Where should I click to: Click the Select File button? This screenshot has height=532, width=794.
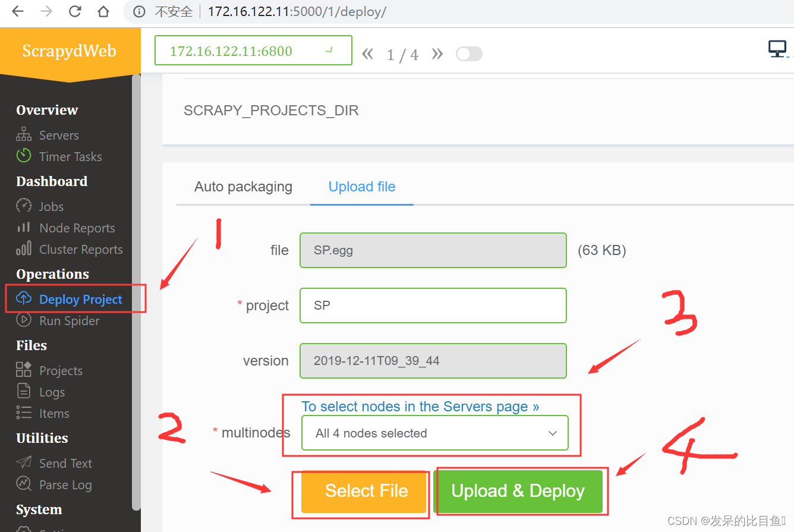[x=364, y=491]
